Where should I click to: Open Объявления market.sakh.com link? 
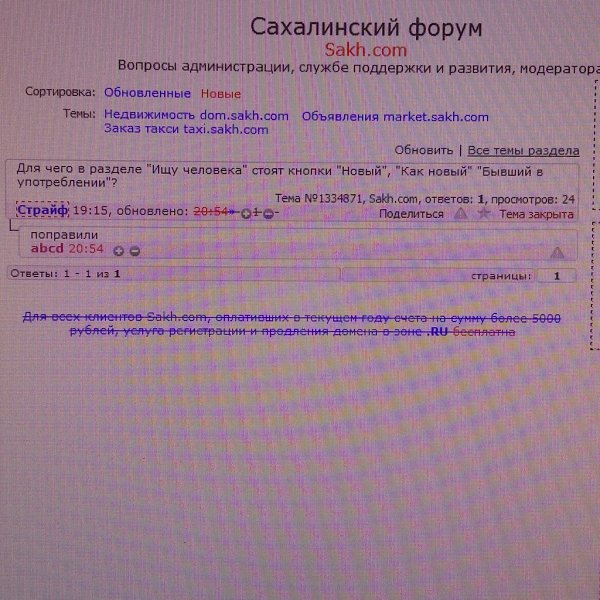pyautogui.click(x=395, y=117)
